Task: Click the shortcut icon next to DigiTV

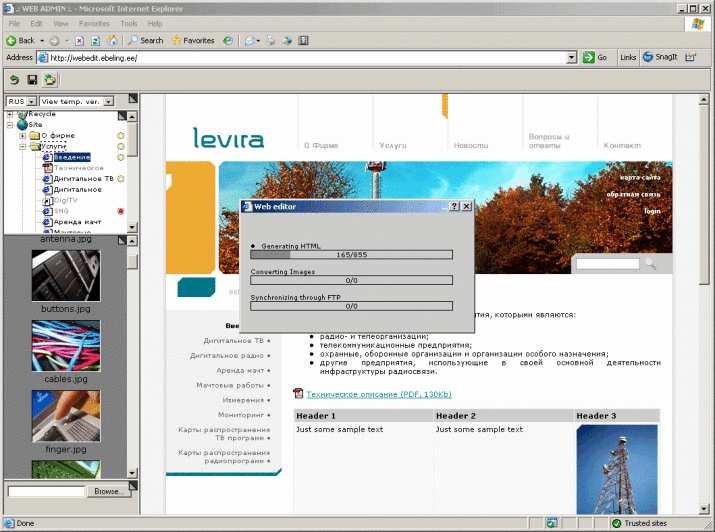Action: point(47,201)
